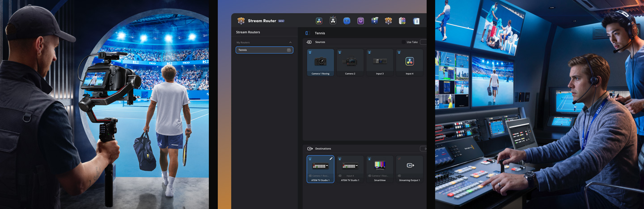Image resolution: width=644 pixels, height=209 pixels.
Task: Click the pencil edit icon on selected ATEM
Action: click(x=331, y=159)
